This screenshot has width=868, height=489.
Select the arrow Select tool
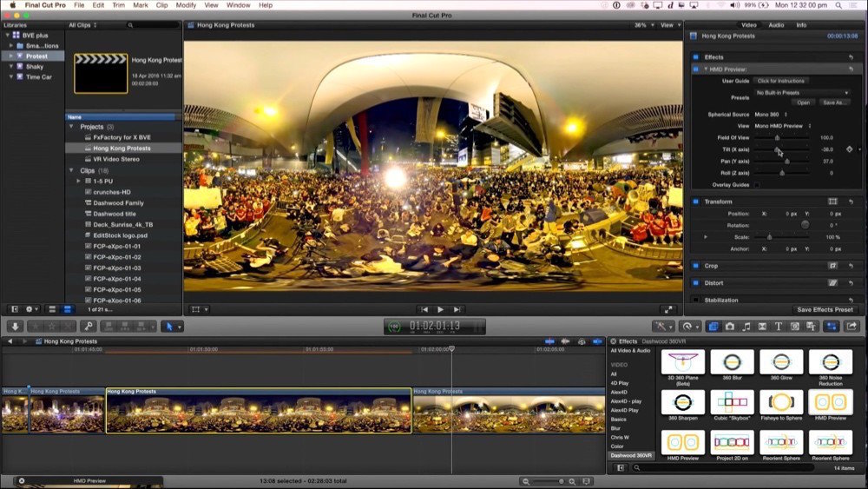point(169,327)
